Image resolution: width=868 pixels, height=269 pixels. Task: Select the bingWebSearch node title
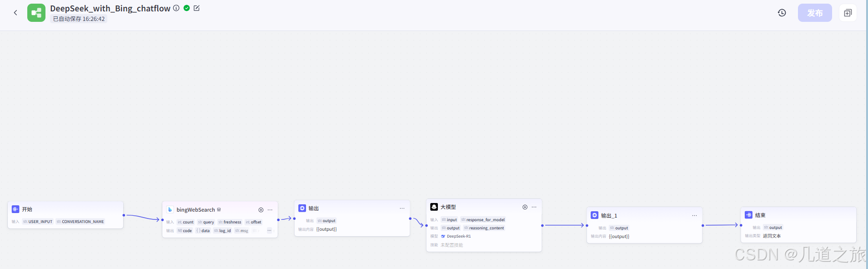(x=196, y=210)
